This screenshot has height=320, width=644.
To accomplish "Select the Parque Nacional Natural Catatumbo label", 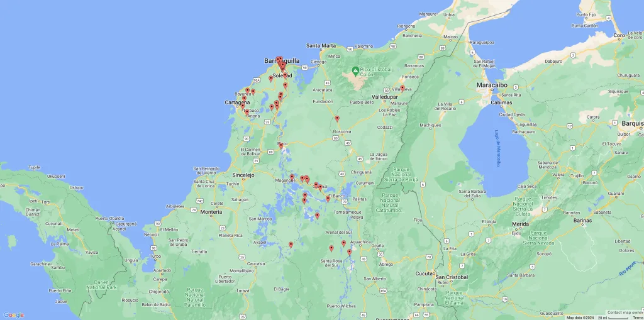I will pyautogui.click(x=390, y=202).
